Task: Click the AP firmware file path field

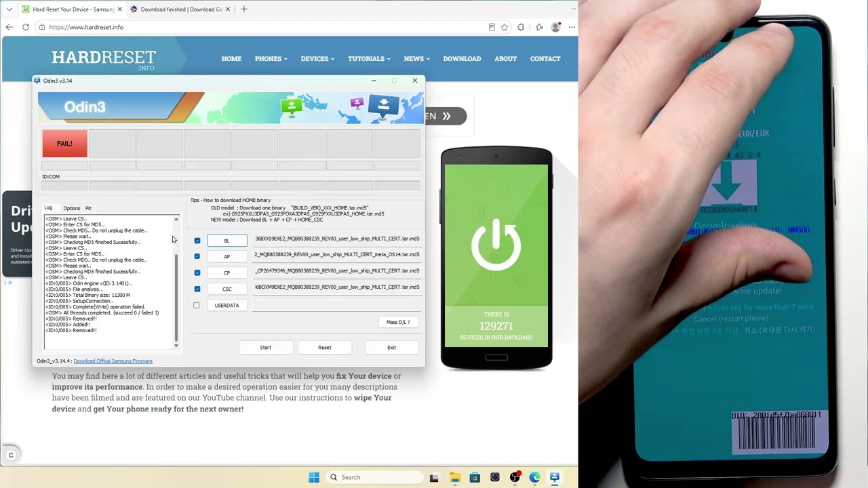Action: click(337, 255)
